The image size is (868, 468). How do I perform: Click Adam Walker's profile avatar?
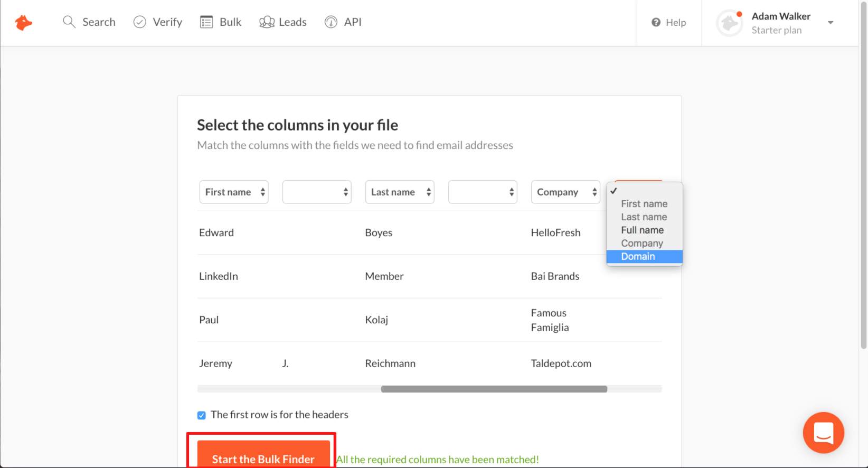730,23
